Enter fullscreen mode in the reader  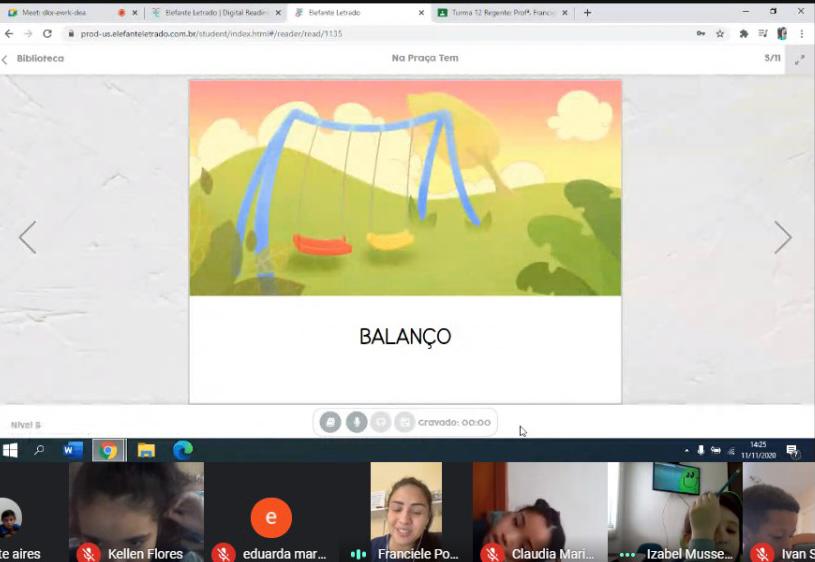799,59
